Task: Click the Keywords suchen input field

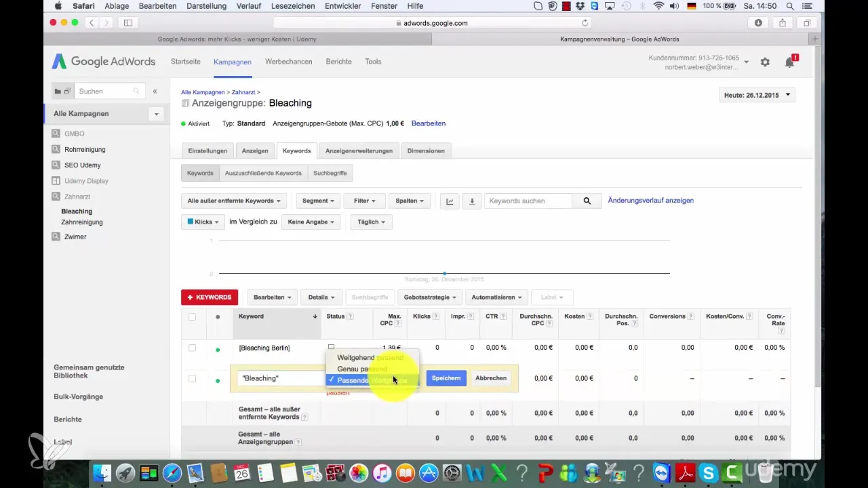Action: pos(528,201)
